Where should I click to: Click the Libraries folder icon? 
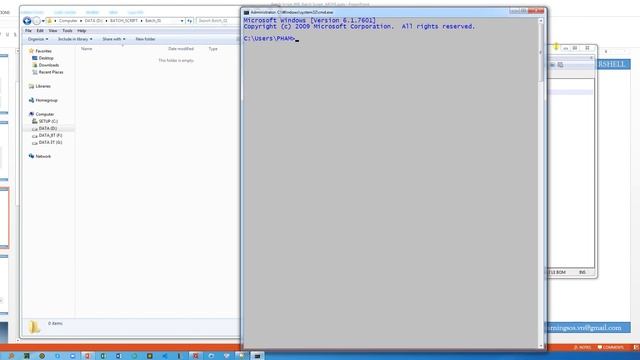point(31,86)
